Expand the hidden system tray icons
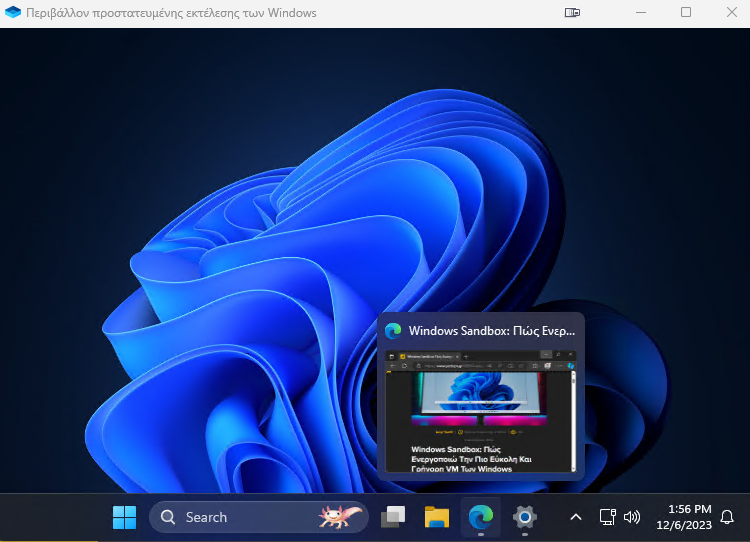This screenshot has width=750, height=542. 576,517
